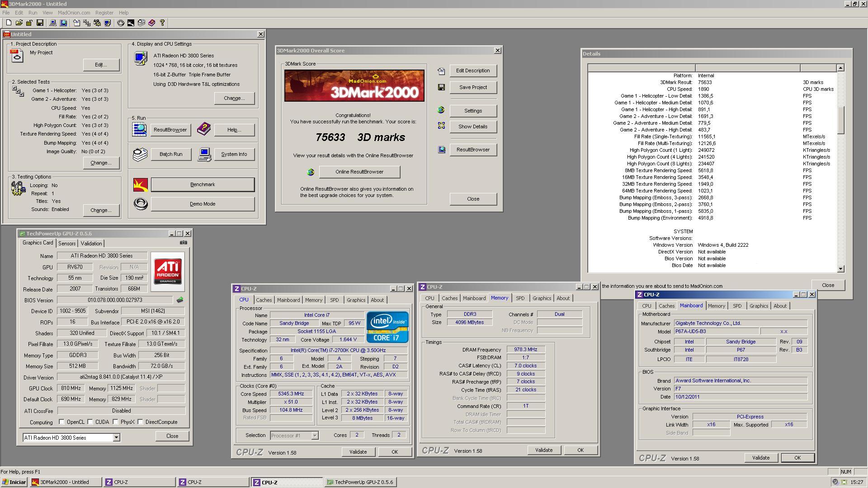Open Graphics tab in the CPU-Z mainboard window

click(759, 306)
